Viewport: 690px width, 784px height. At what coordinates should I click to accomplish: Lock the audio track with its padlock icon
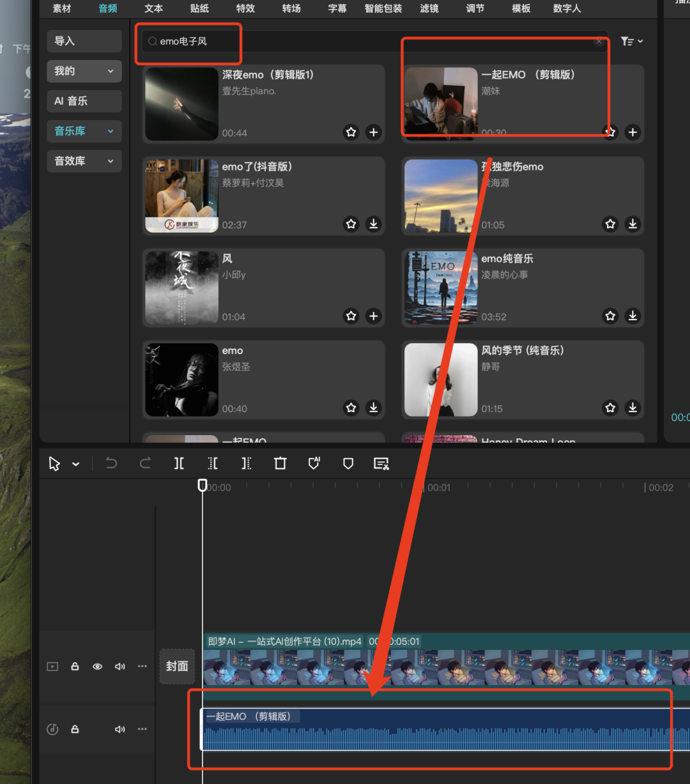(x=75, y=729)
